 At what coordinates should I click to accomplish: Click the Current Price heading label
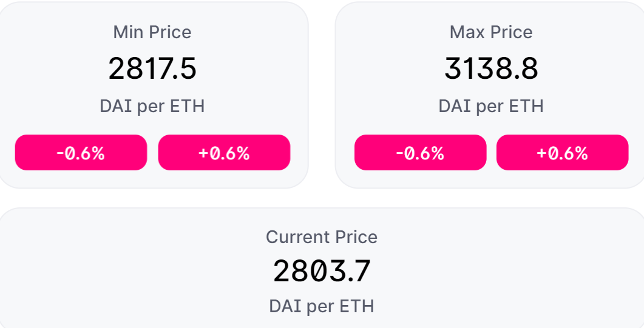[x=322, y=237]
